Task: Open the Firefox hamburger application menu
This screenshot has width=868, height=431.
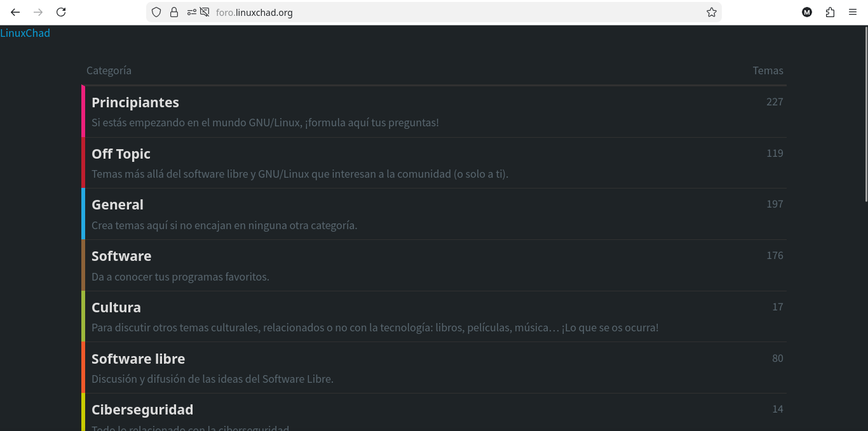Action: (x=853, y=12)
